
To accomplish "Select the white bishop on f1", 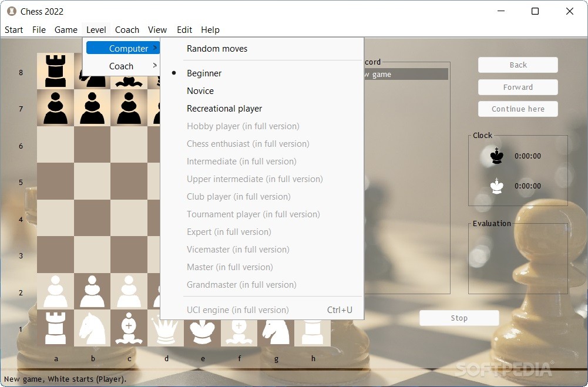I will [x=239, y=331].
